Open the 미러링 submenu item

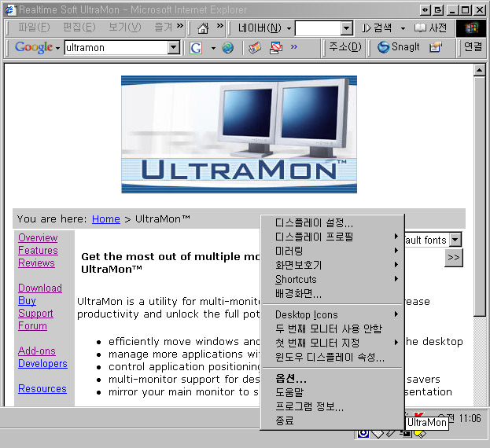point(332,251)
